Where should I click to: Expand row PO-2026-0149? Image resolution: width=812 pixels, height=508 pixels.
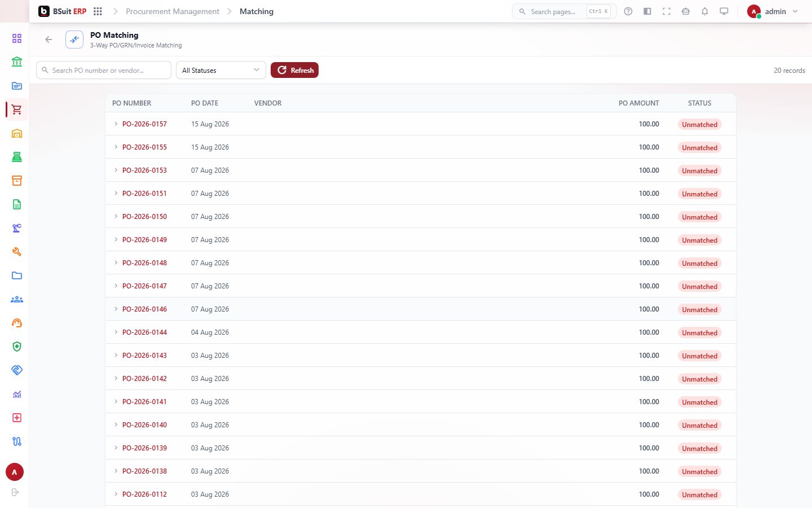[116, 239]
